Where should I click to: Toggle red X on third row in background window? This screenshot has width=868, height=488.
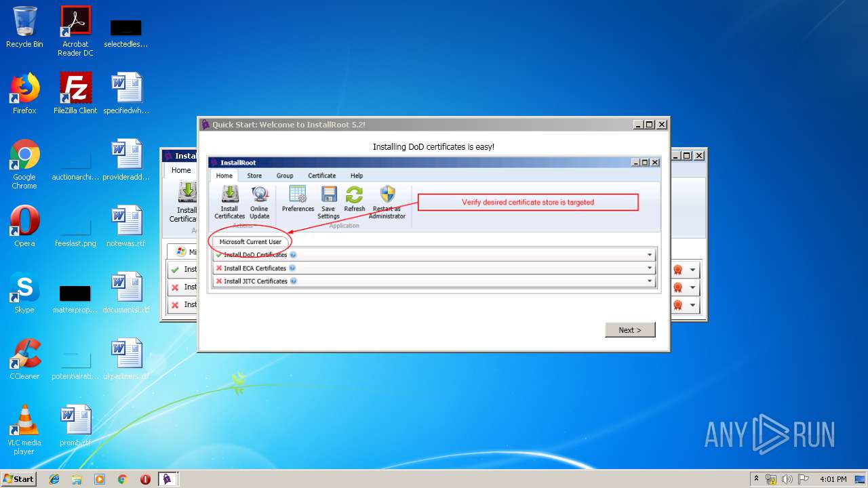175,304
